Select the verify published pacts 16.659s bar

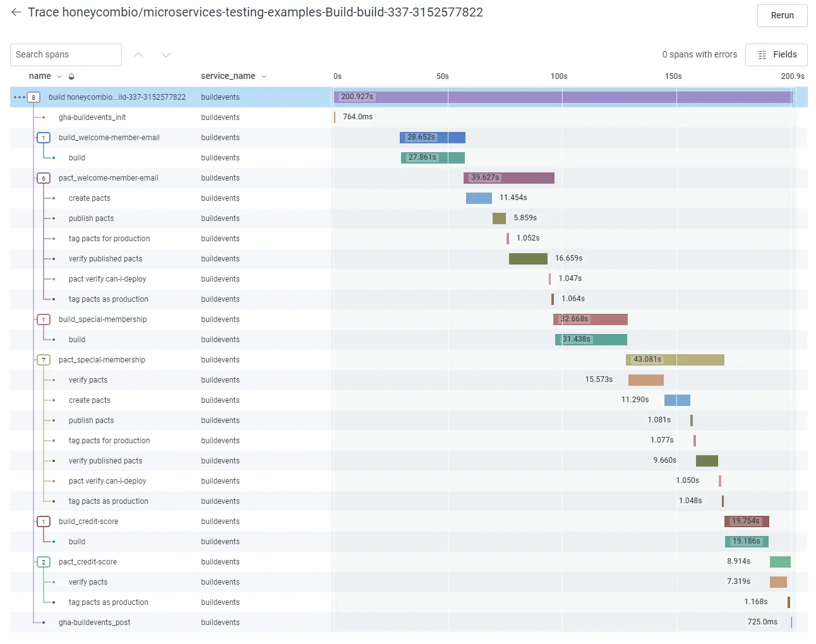[528, 259]
